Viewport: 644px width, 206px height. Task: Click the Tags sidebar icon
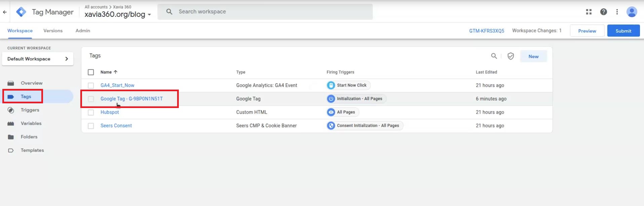coord(11,97)
